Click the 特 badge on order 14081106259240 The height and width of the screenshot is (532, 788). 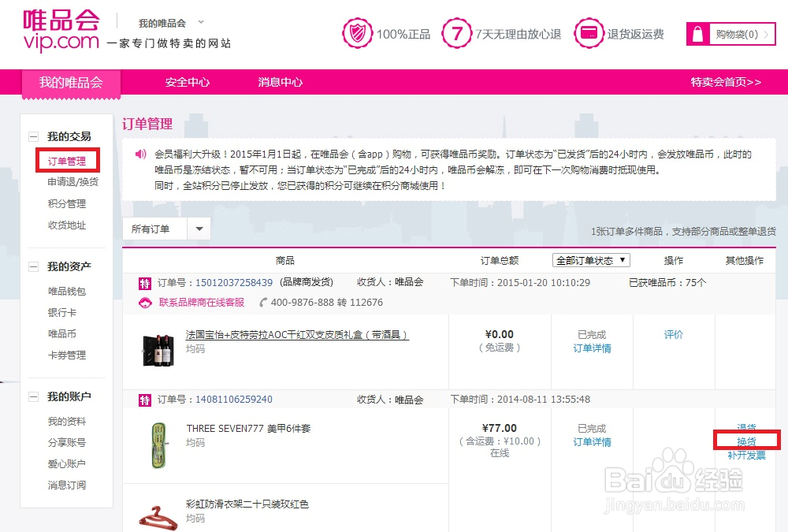(145, 400)
